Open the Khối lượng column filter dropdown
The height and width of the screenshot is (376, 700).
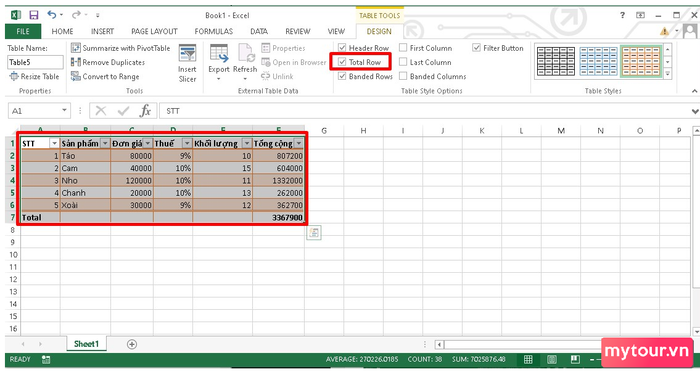[247, 143]
